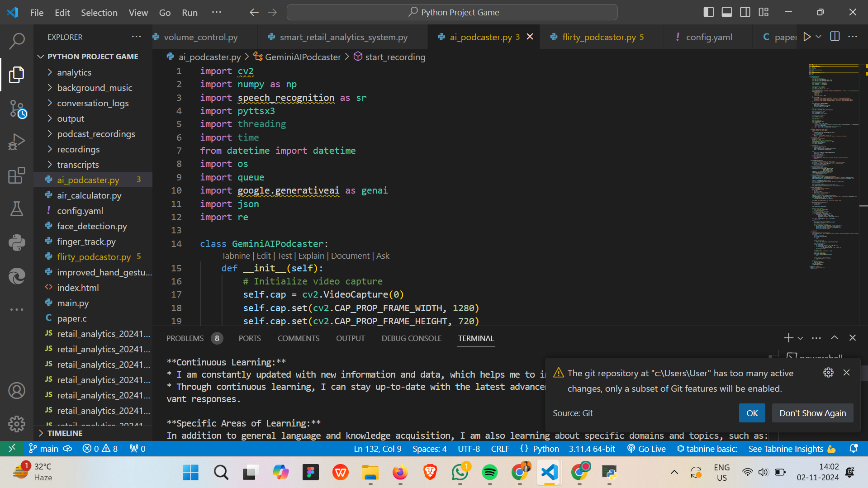Click OK on git notification
The width and height of the screenshot is (868, 488).
point(752,413)
